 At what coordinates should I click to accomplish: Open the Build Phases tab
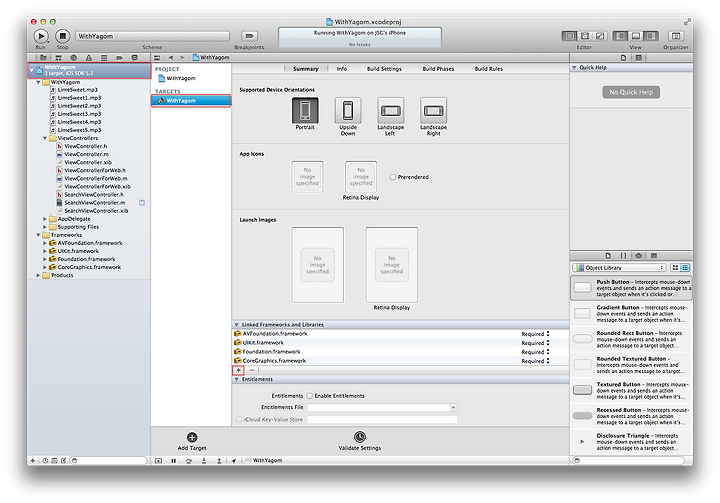coord(438,69)
